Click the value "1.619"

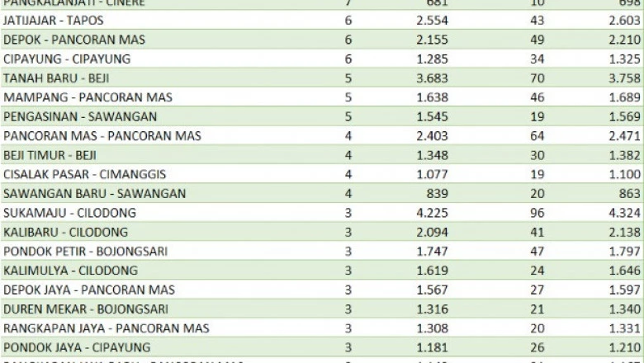432,271
